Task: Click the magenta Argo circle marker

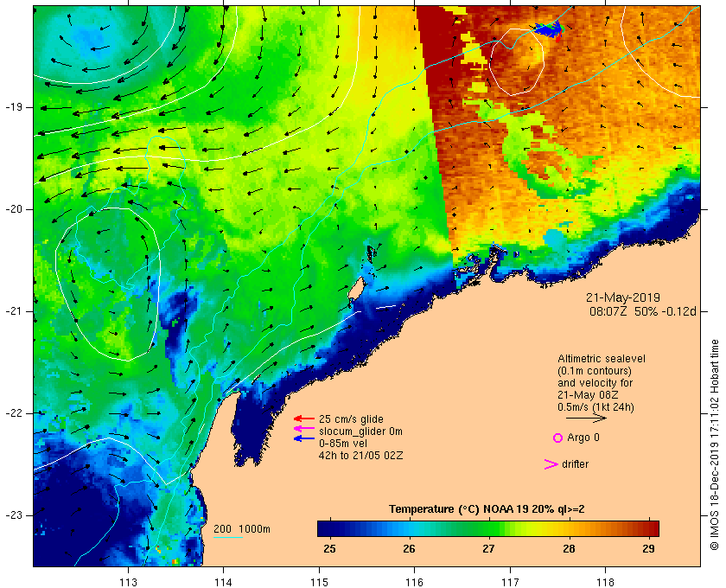Action: (x=558, y=438)
